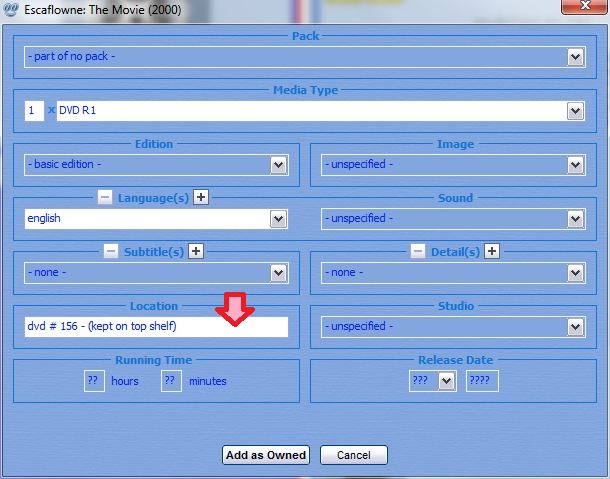Open the Media Type dropdown arrow
Viewport: 610px width, 479px height.
[575, 111]
